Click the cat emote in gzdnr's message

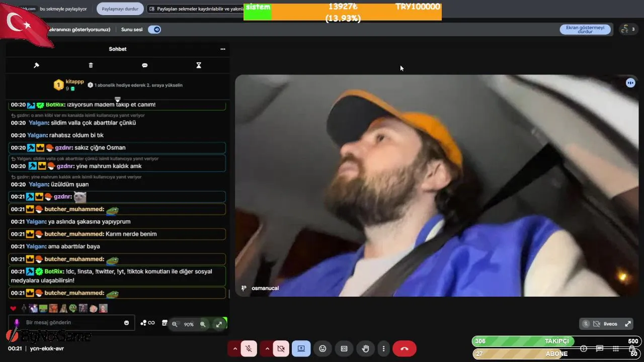[x=80, y=197]
